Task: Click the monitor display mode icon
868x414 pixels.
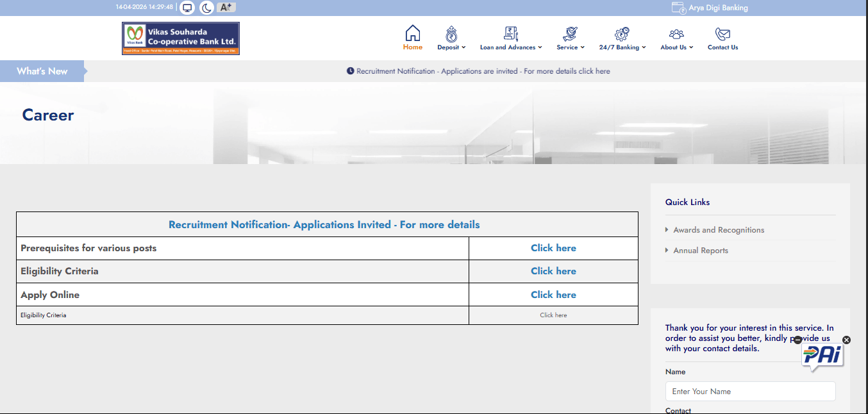Action: click(x=187, y=8)
